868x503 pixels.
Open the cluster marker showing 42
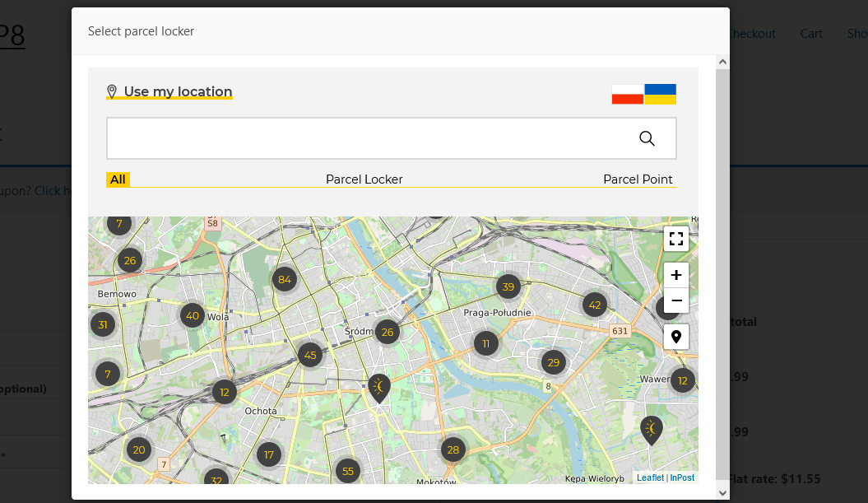595,305
